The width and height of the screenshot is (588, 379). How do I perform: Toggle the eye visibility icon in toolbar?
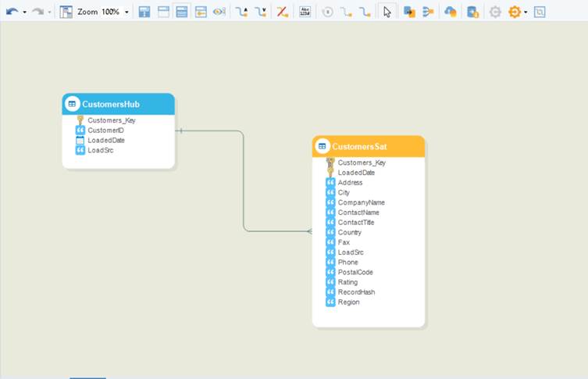point(219,12)
